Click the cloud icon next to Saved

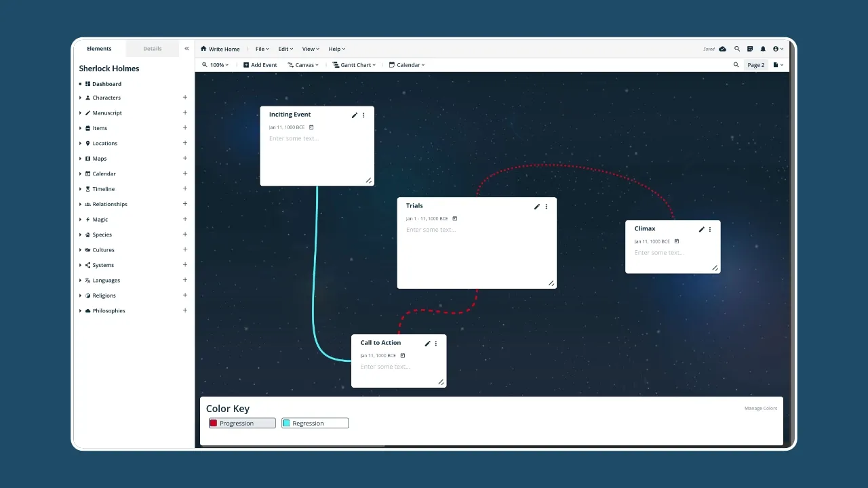click(723, 48)
